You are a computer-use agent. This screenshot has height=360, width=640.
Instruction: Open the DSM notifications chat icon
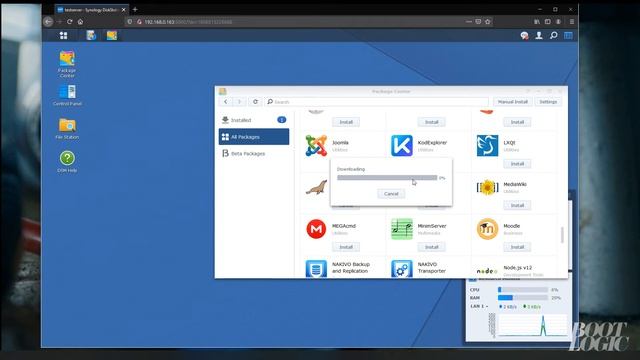pos(524,36)
